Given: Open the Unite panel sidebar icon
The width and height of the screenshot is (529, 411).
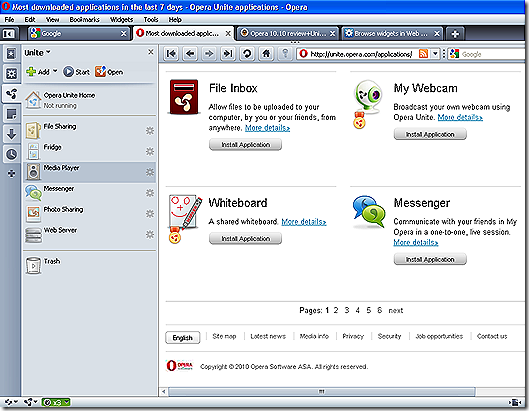Looking at the screenshot, I should point(11,93).
